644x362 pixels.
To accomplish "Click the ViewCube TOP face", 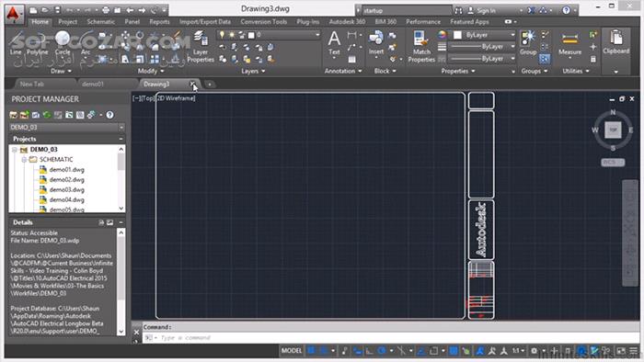I will point(613,130).
